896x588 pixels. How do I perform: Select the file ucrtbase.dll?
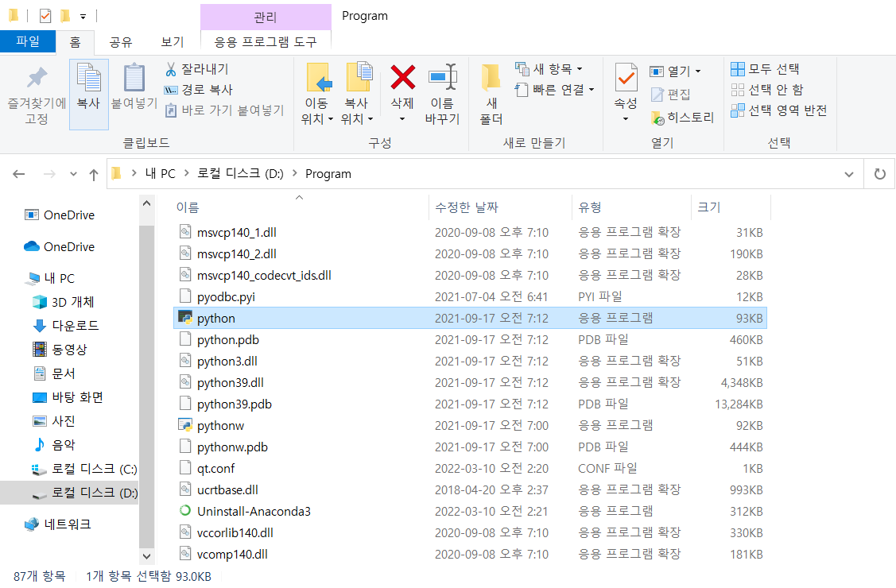(227, 489)
